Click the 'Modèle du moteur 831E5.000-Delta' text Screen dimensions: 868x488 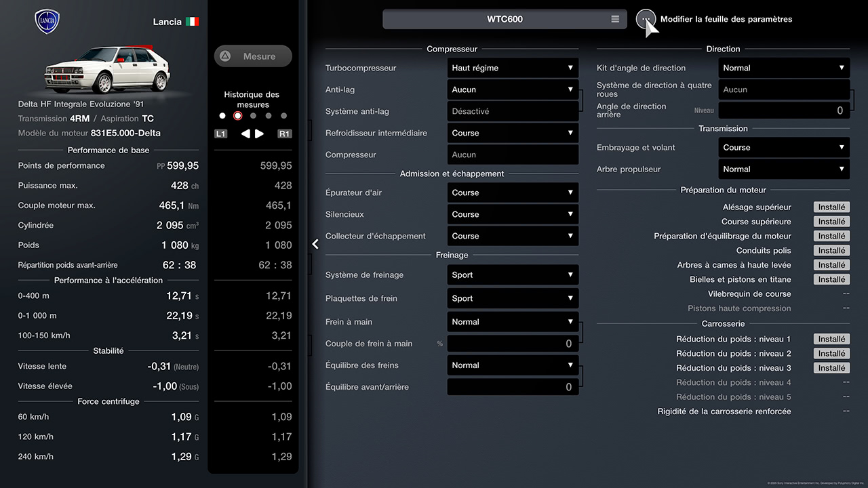(90, 134)
